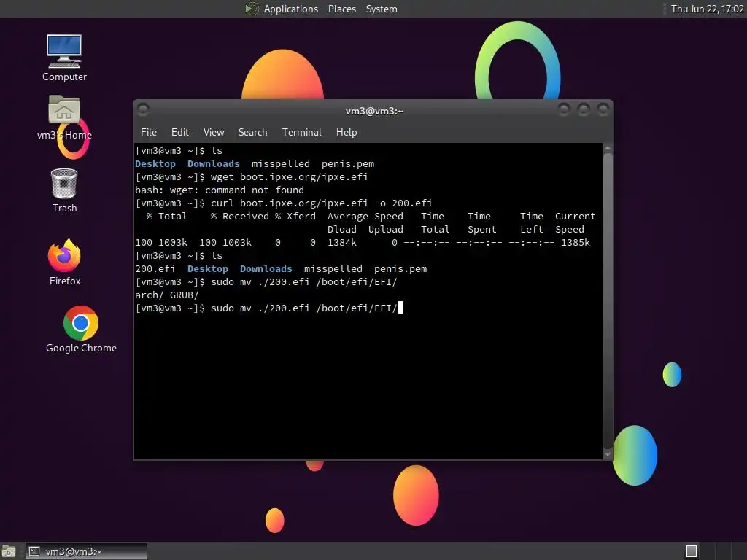Click the clock showing Thu Jun 22, 17:02

click(707, 9)
